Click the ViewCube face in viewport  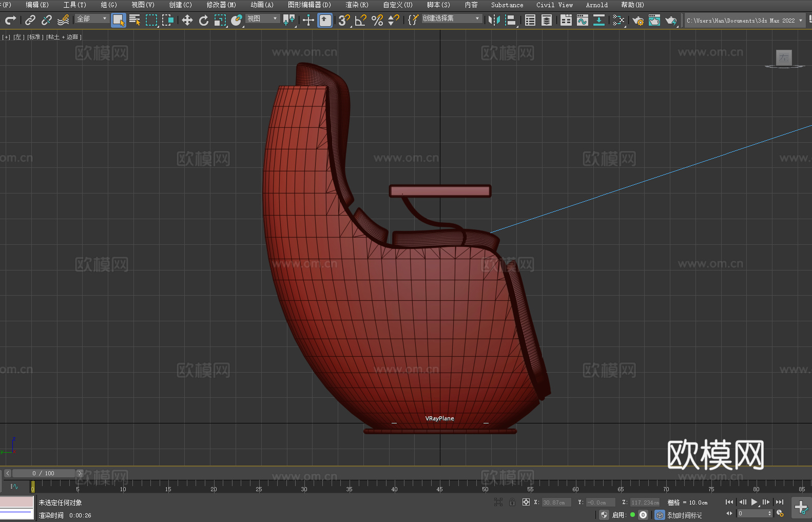[x=784, y=57]
